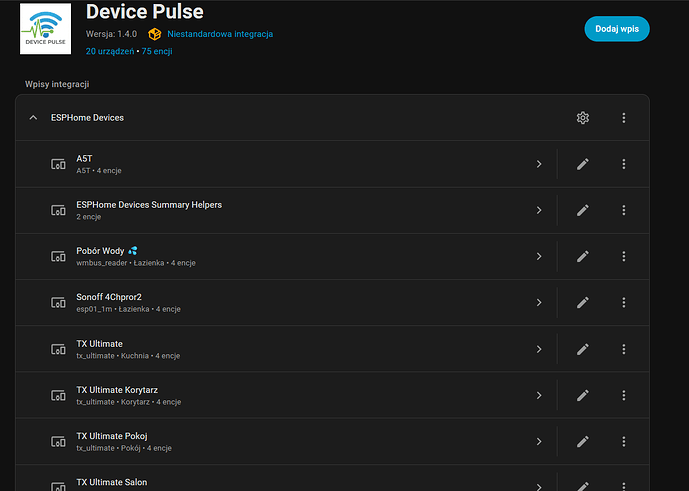The height and width of the screenshot is (491, 689).
Task: Click the Dodaj wpis button
Action: [616, 29]
